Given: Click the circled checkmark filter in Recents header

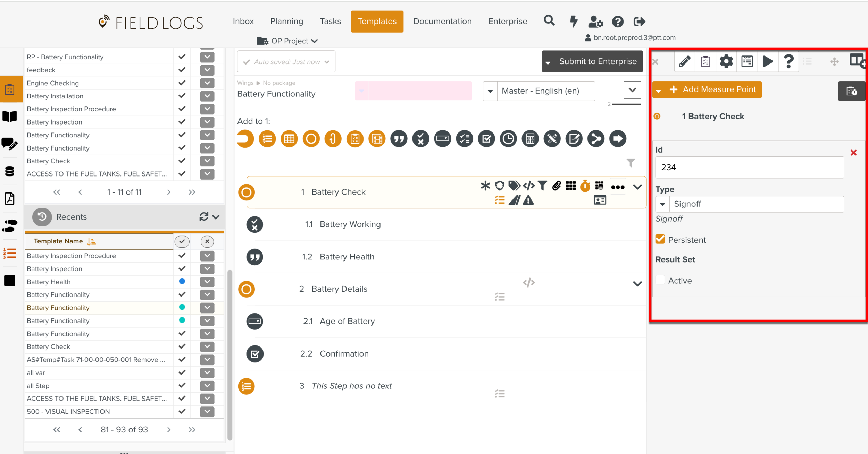Looking at the screenshot, I should [x=182, y=241].
